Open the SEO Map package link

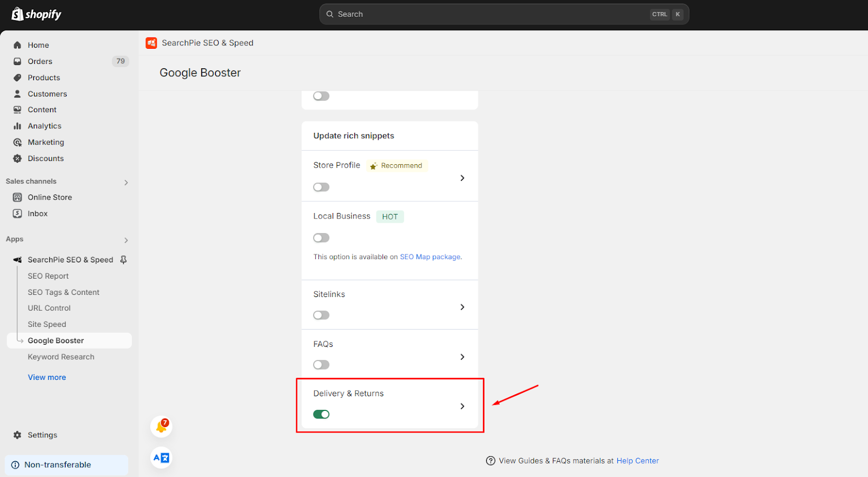click(430, 257)
